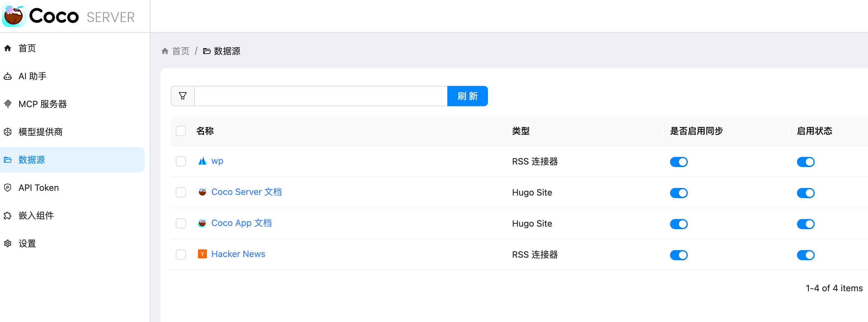
Task: Click the 首页 breadcrumb link
Action: coord(181,51)
